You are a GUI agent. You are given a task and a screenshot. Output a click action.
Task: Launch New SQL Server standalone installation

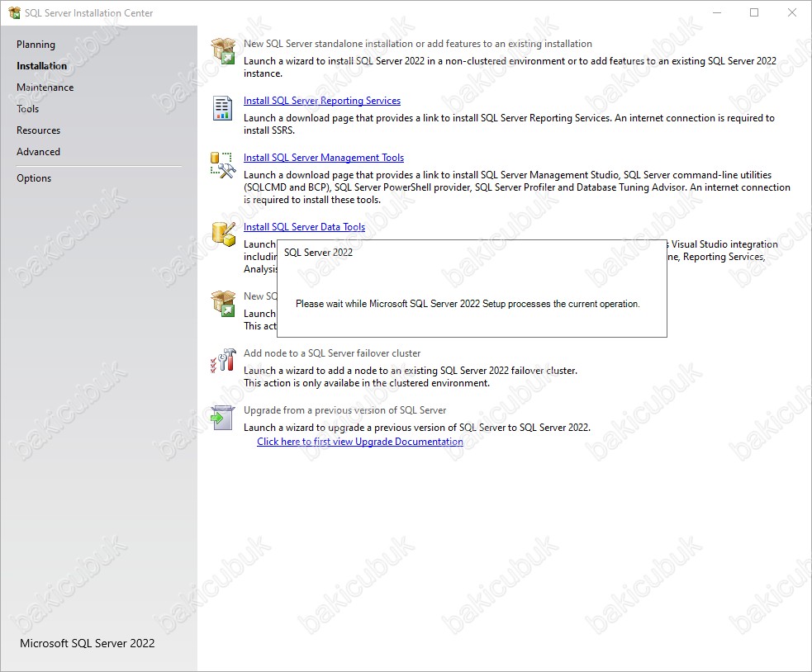pyautogui.click(x=418, y=44)
